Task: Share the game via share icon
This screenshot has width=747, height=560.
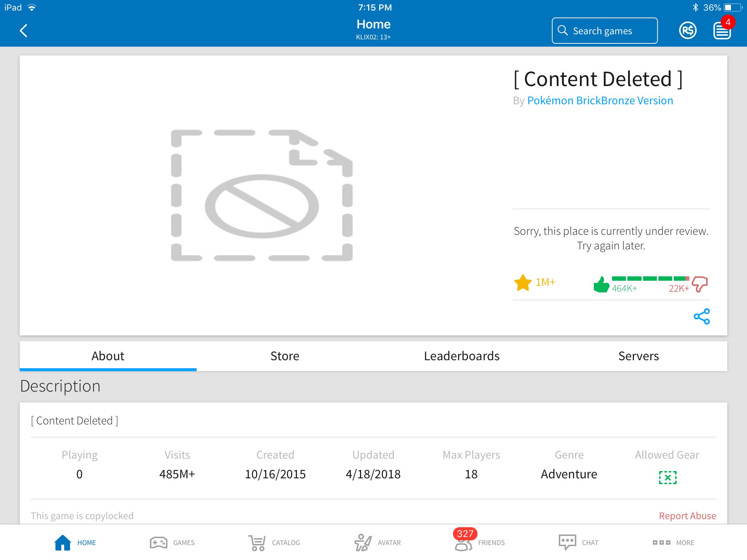Action: pyautogui.click(x=701, y=316)
